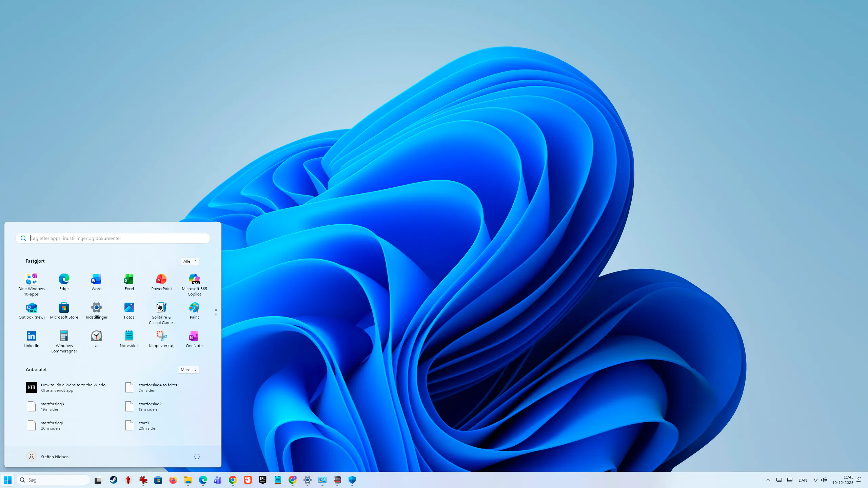The image size is (868, 488).
Task: Show hidden system tray icons chevron
Action: 768,480
